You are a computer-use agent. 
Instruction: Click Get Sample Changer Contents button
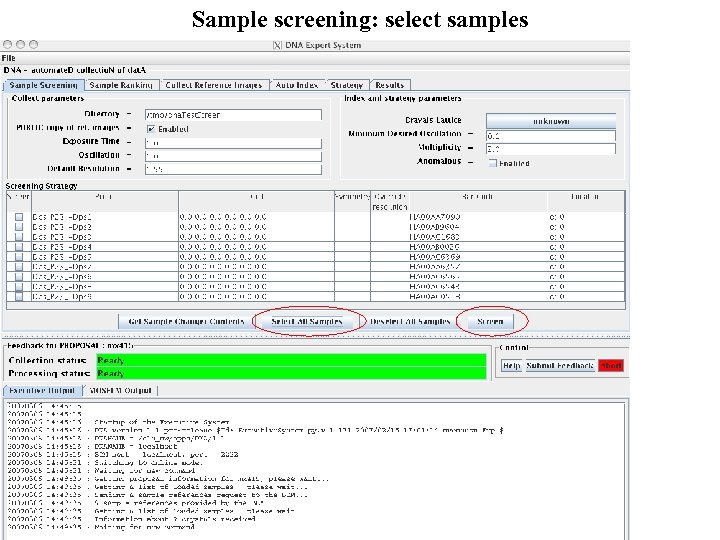(x=186, y=321)
